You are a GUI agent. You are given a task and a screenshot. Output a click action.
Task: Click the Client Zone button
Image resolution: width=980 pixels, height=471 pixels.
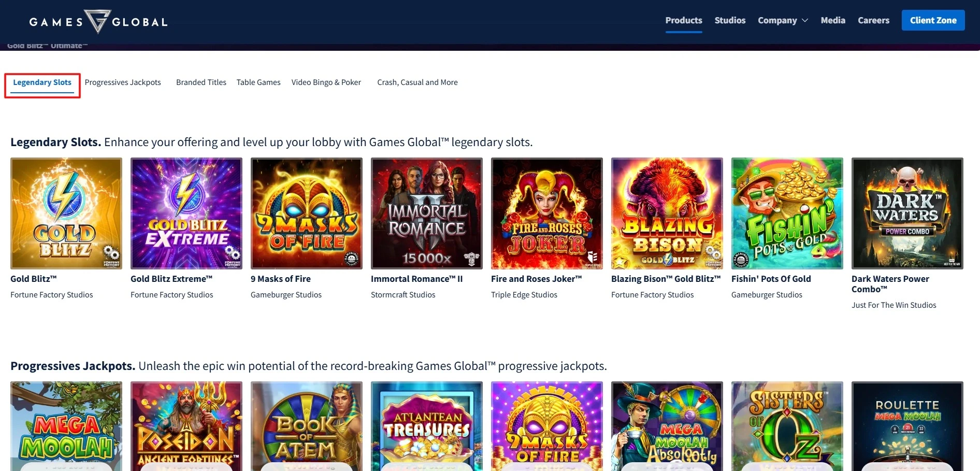pyautogui.click(x=933, y=20)
